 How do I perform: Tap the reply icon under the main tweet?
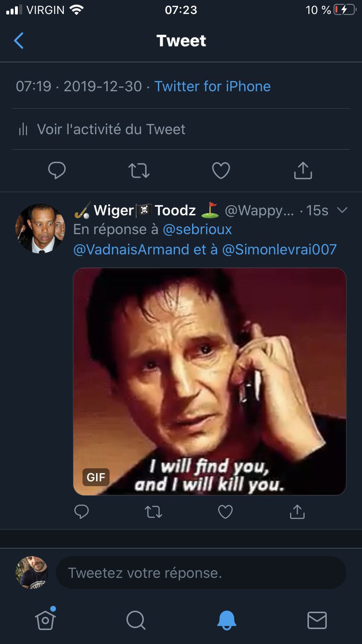point(57,170)
